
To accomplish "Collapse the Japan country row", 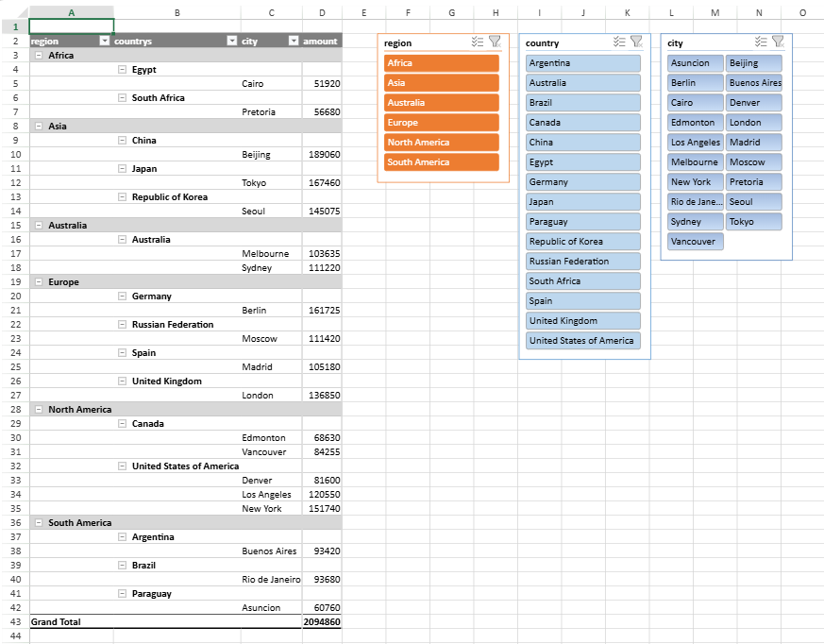I will [x=122, y=169].
